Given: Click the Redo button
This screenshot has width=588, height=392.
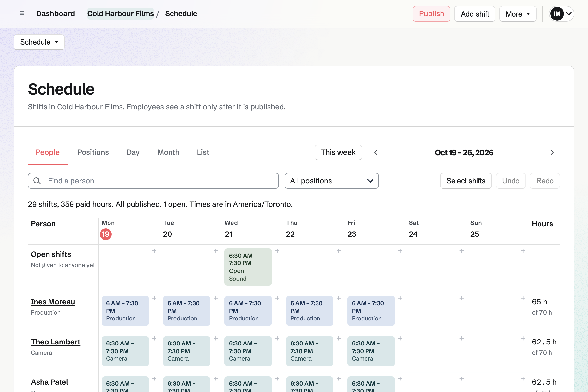Looking at the screenshot, I should [545, 181].
